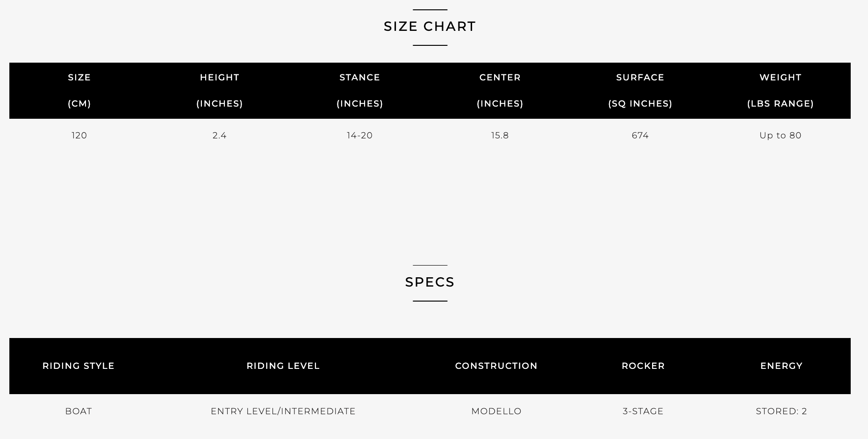The height and width of the screenshot is (439, 868).
Task: Select the WEIGHT (LBS RANGE) column header
Action: click(781, 90)
